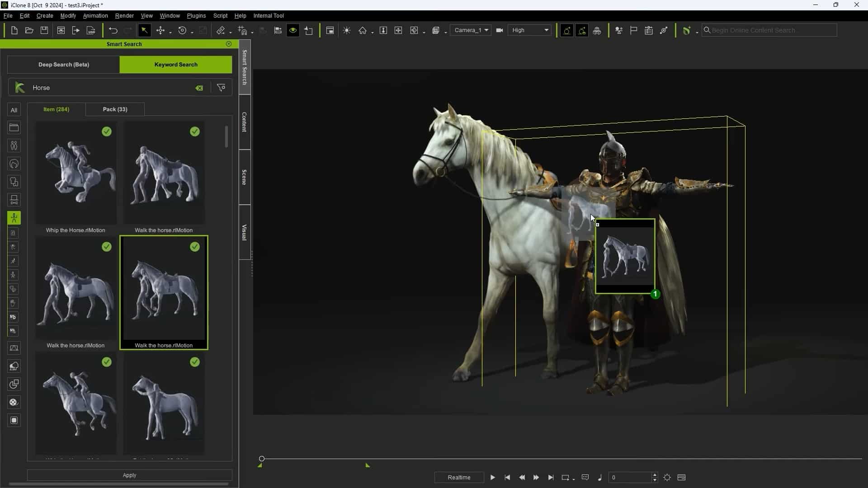Toggle the eye preview mode in the toolbar

(293, 30)
